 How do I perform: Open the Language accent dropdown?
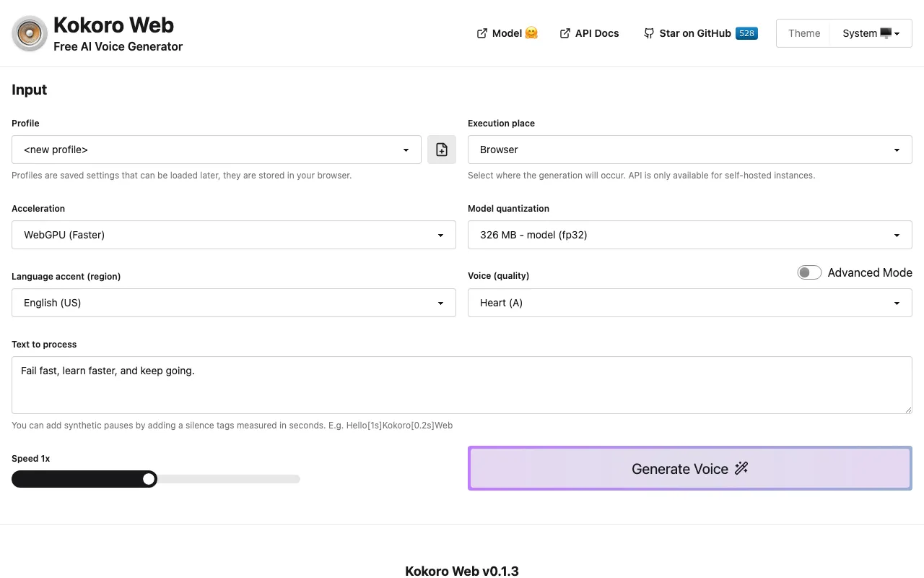point(234,303)
